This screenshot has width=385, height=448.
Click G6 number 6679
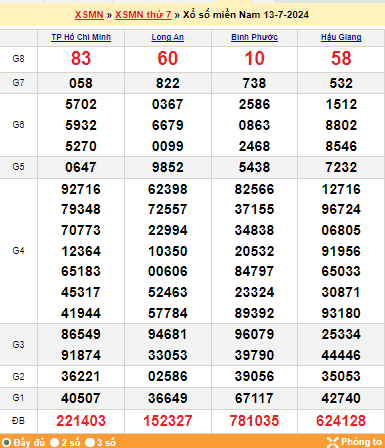[168, 125]
